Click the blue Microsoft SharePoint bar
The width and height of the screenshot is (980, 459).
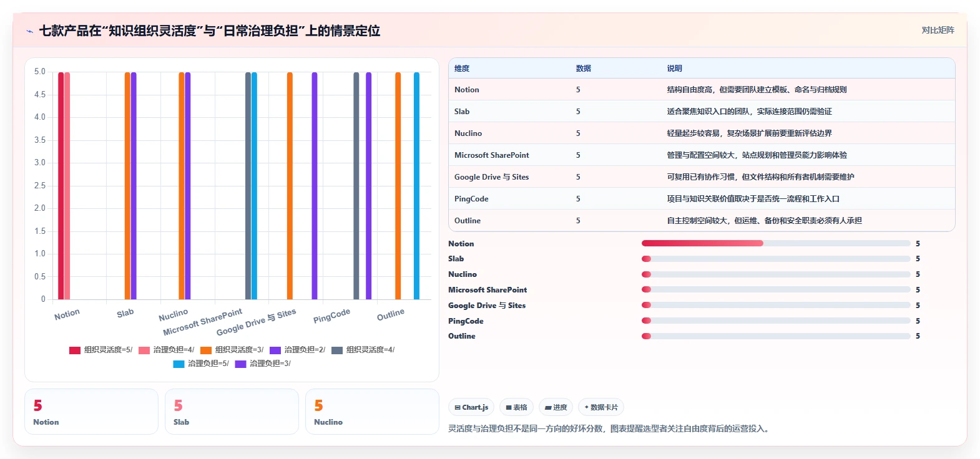click(254, 186)
